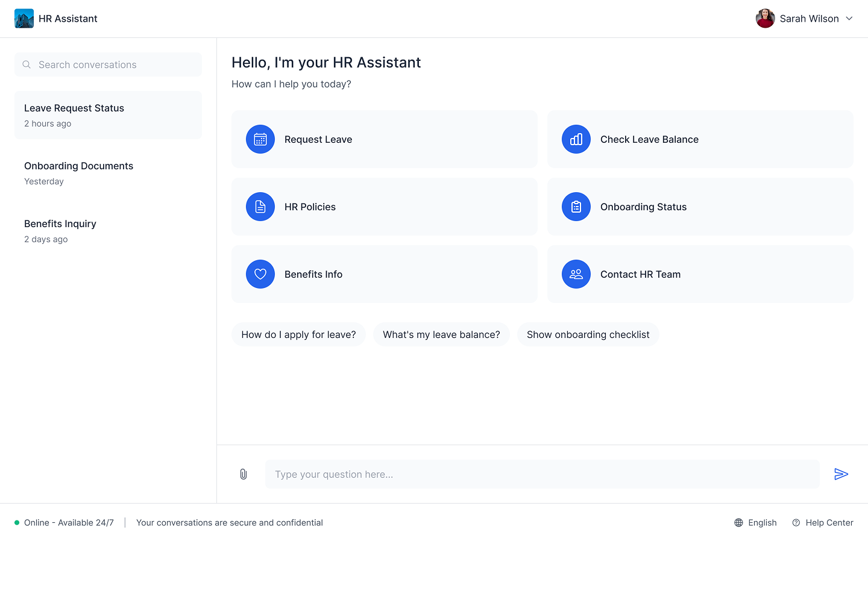The width and height of the screenshot is (868, 600).
Task: Select the Benefits Inquiry conversation
Action: tap(108, 231)
